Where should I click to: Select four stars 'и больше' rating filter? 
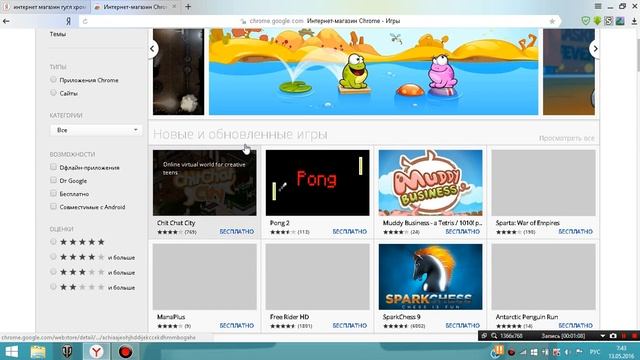[53, 257]
